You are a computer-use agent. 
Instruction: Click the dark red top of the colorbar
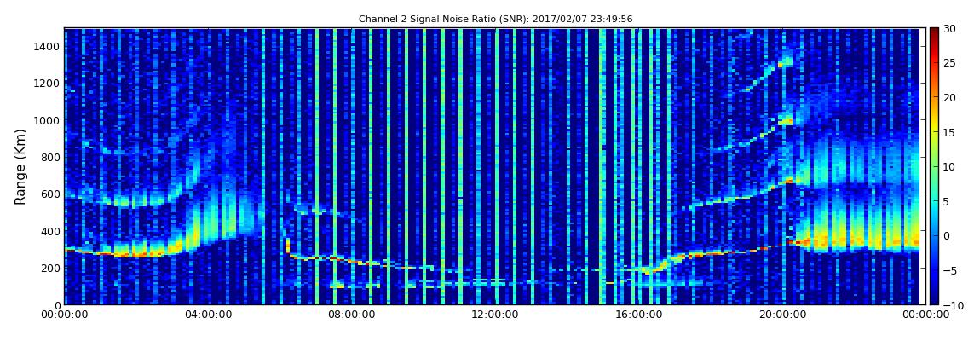coord(934,32)
